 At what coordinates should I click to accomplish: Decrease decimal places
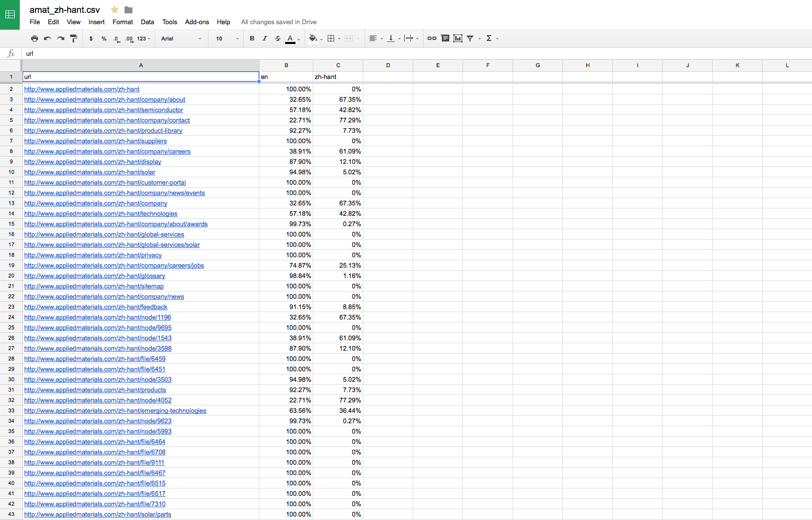pos(117,39)
